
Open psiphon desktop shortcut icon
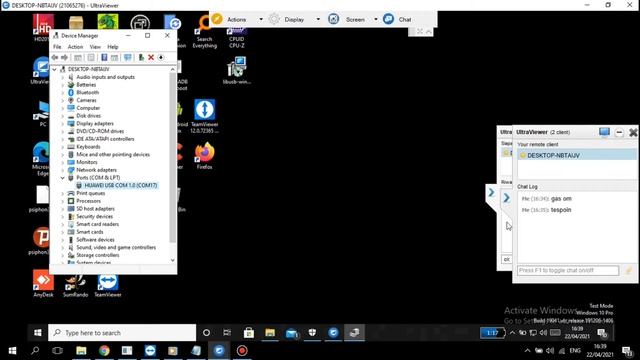pyautogui.click(x=41, y=241)
